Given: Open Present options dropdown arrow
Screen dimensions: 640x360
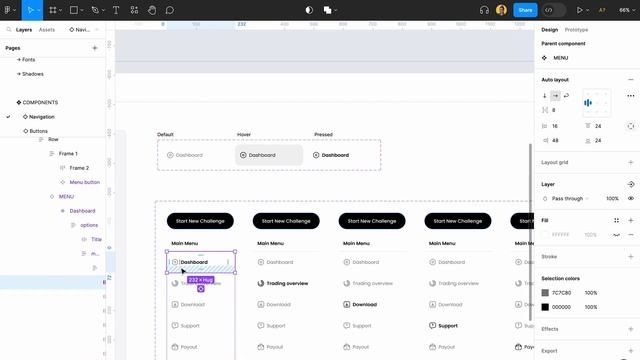Looking at the screenshot, I should (587, 10).
